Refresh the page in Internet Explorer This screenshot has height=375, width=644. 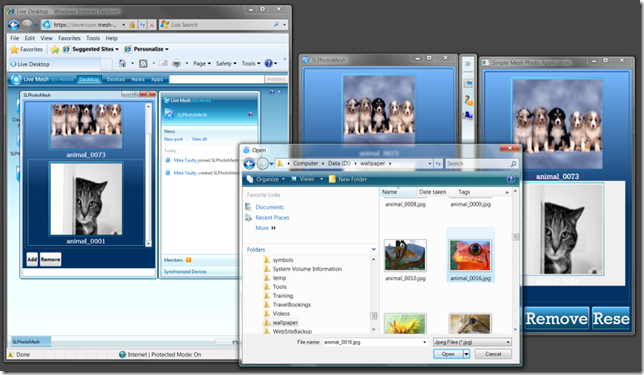pos(142,25)
